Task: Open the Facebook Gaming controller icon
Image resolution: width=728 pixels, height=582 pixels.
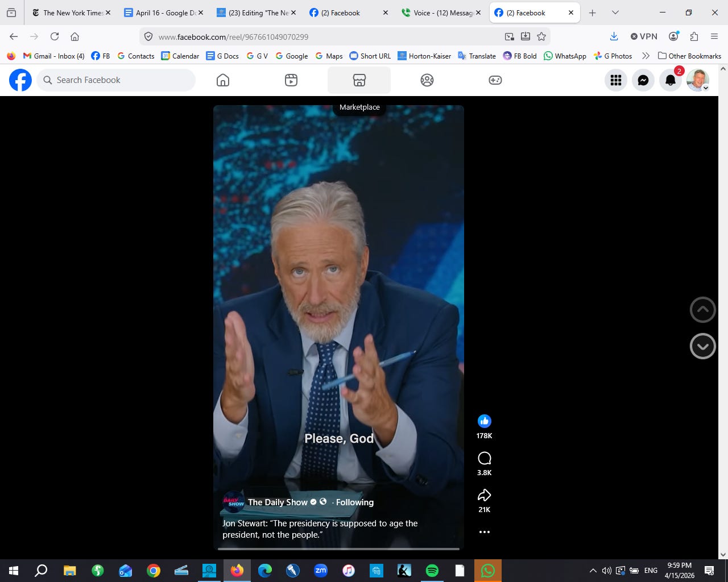Action: click(495, 80)
